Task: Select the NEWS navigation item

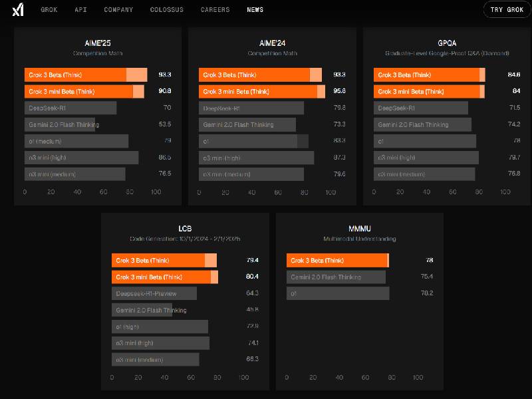Action: coord(255,10)
